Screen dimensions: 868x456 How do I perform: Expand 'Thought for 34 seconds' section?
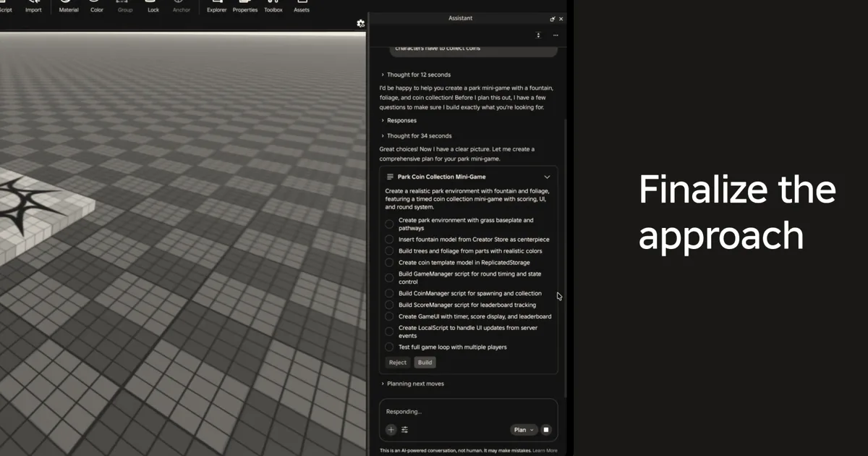416,136
